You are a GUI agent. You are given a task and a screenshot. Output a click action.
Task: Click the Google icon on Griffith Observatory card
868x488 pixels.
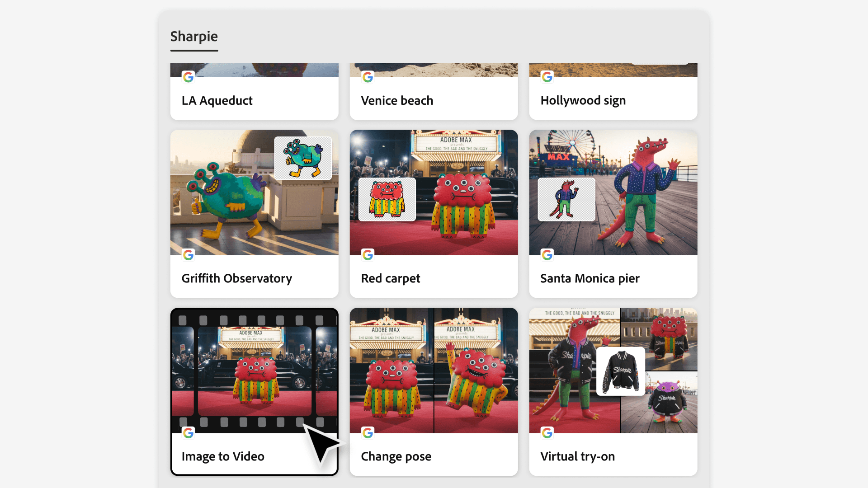point(188,255)
